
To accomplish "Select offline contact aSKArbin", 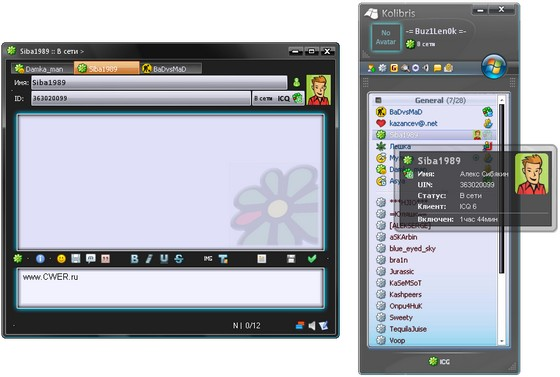I will coord(434,237).
